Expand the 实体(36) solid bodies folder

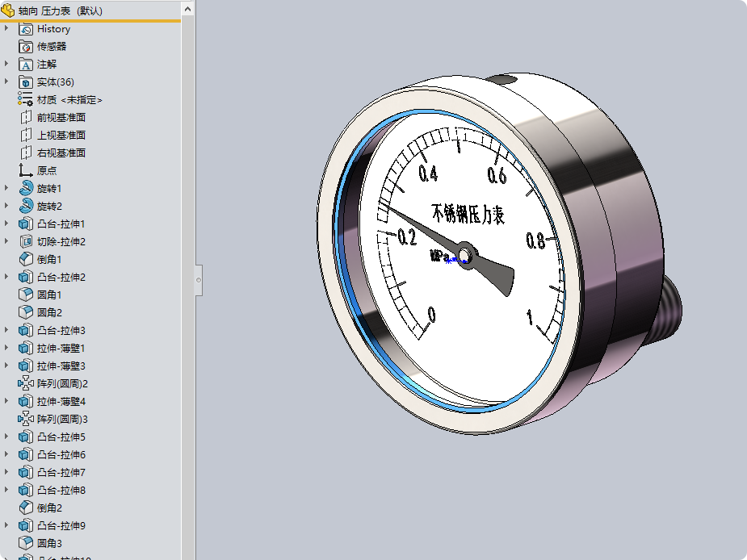tap(6, 82)
